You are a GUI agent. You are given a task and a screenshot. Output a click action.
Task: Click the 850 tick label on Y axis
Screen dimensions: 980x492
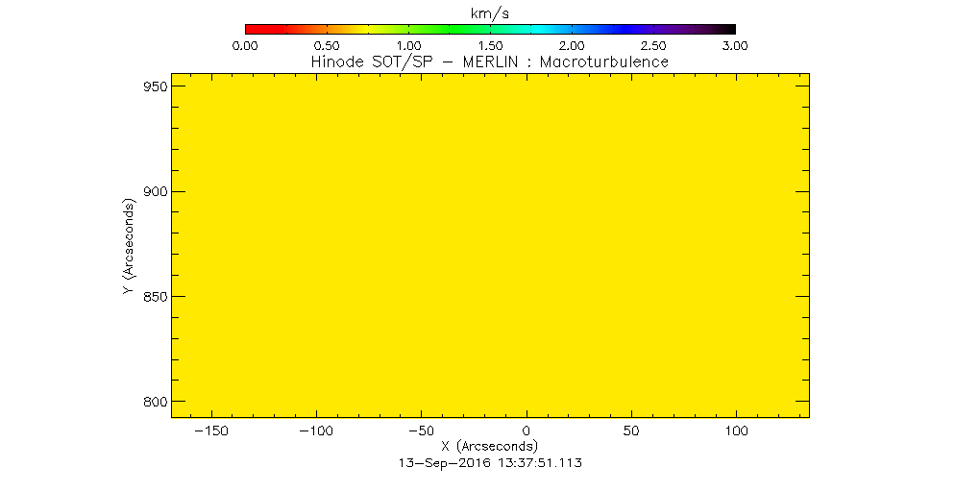(157, 297)
